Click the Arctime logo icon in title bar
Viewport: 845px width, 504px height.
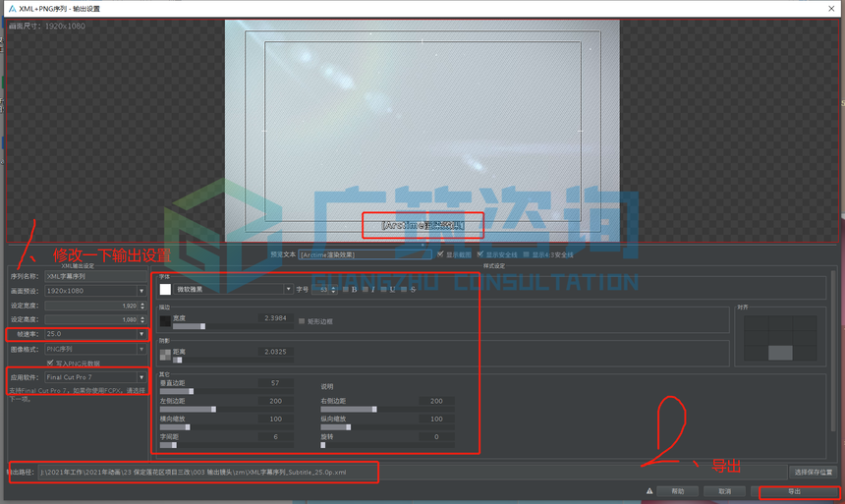coord(13,9)
